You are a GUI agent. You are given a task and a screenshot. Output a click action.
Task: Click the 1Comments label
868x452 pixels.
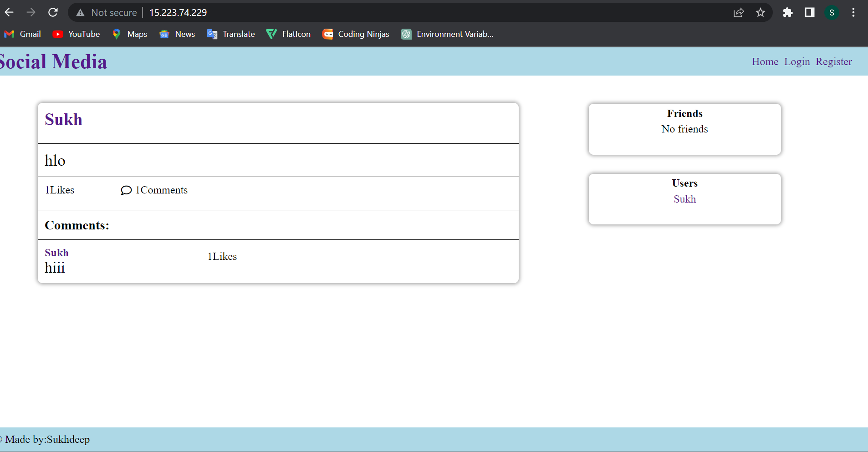162,190
